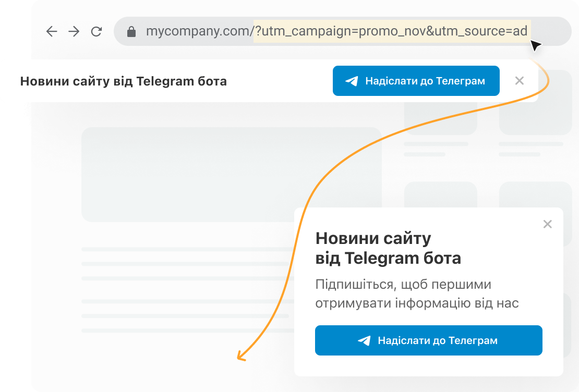Click the top bar text "Новини сайту від Telegram бота"

[123, 81]
